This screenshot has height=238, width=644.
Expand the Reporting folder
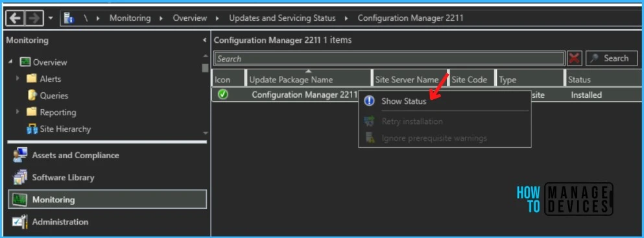click(x=18, y=112)
